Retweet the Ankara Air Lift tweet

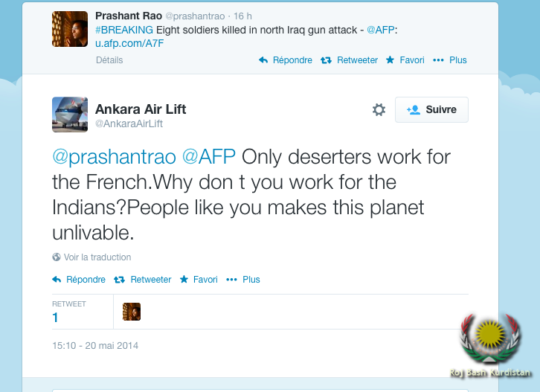click(x=143, y=280)
